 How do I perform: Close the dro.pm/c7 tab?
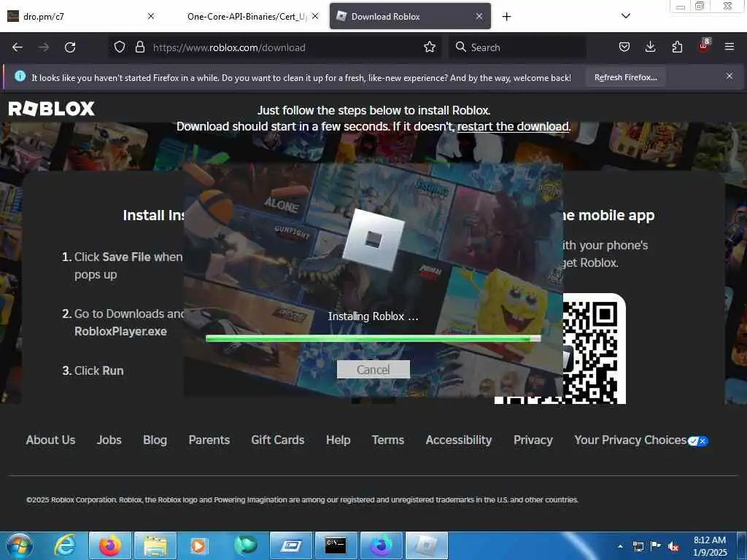pyautogui.click(x=151, y=17)
